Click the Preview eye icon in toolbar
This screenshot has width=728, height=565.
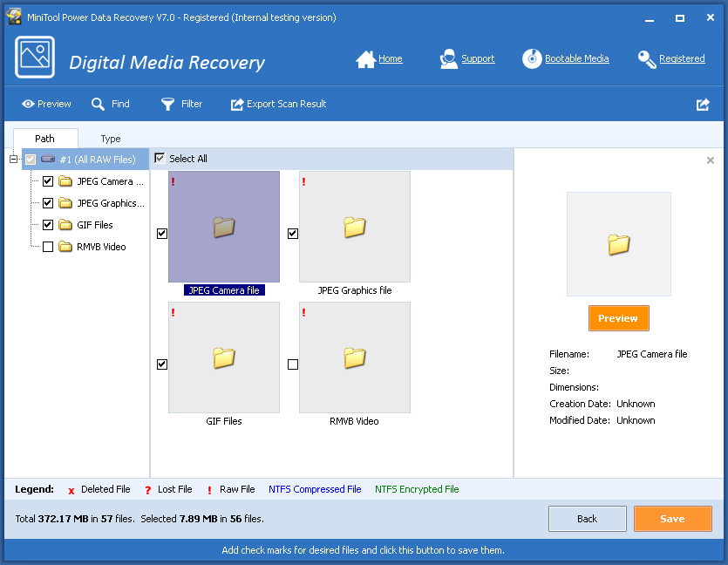28,104
